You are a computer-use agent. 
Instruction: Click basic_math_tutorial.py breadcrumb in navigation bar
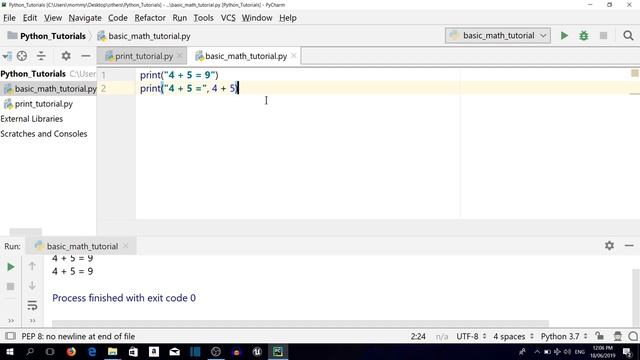click(x=144, y=36)
